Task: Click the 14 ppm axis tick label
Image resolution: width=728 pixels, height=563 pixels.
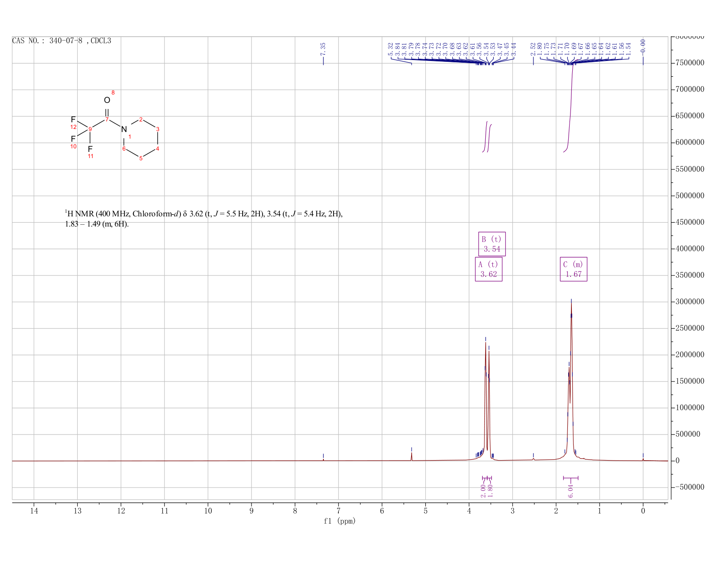Action: click(x=34, y=511)
